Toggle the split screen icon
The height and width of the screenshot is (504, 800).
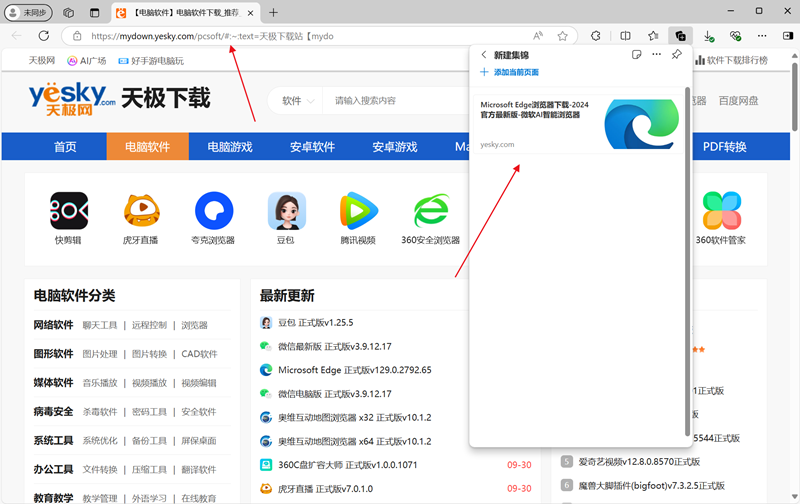tap(625, 36)
